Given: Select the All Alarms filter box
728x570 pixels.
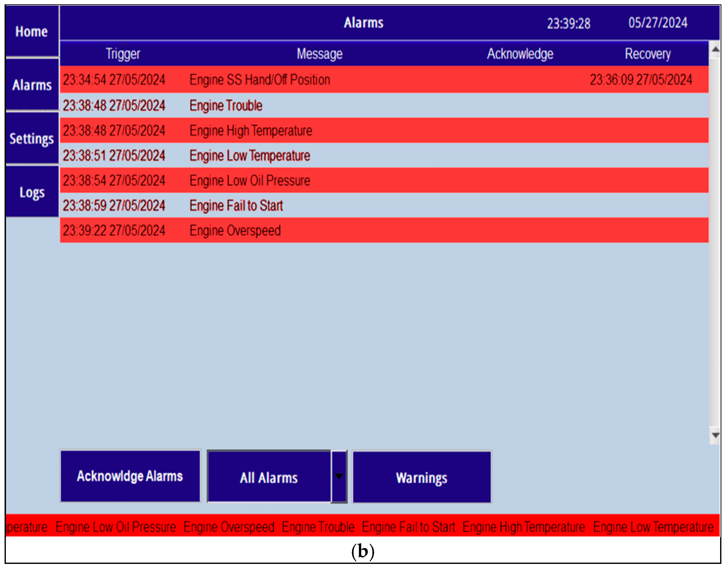Looking at the screenshot, I should 269,477.
